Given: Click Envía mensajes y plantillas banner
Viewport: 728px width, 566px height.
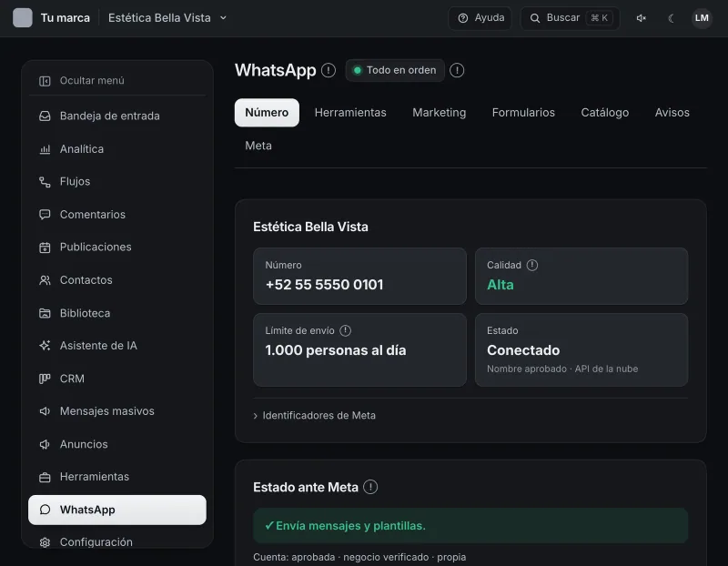Looking at the screenshot, I should click(470, 526).
